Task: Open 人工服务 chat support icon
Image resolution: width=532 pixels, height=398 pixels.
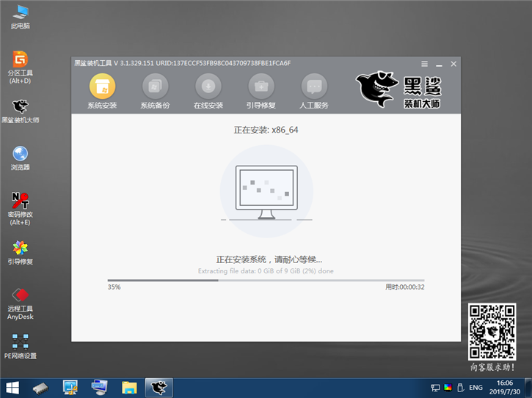Action: [x=314, y=86]
